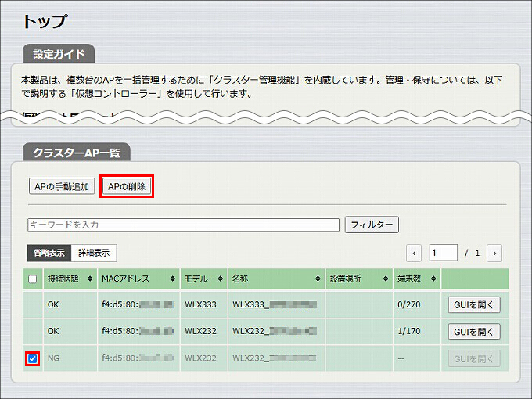Screen dimensions: 532x399
Task: Sort by 設置場所 column arrows
Action: click(x=386, y=279)
